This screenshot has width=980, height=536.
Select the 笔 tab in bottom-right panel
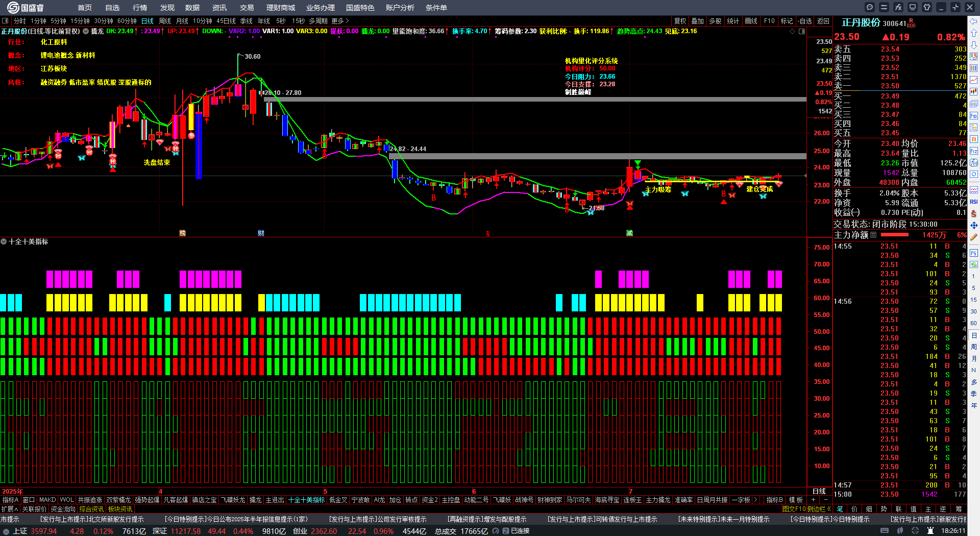click(x=840, y=509)
